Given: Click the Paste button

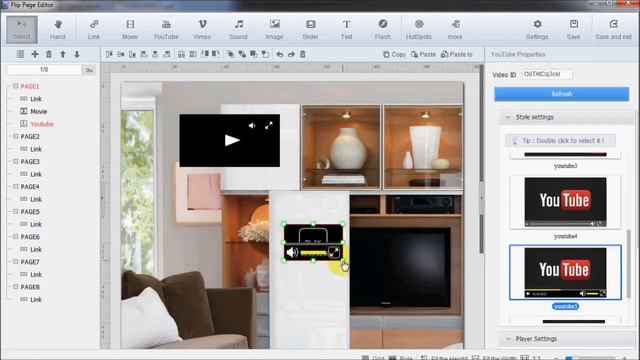Looking at the screenshot, I should coord(423,54).
